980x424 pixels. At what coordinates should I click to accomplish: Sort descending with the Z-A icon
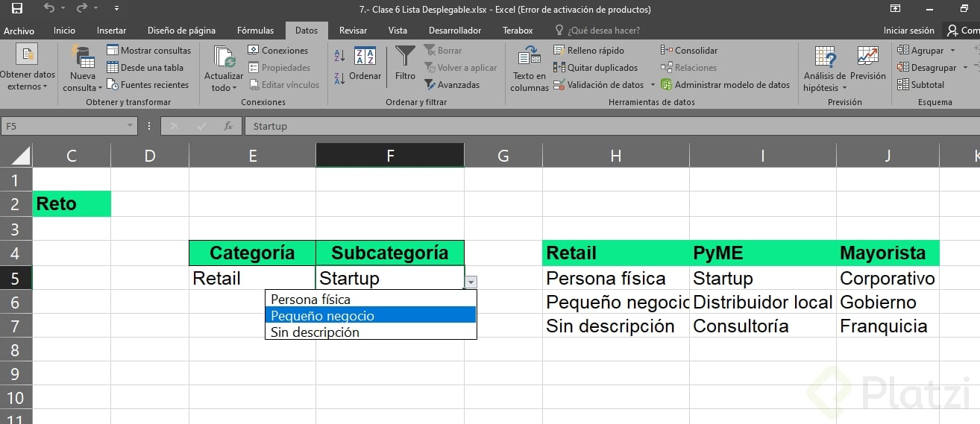[339, 77]
